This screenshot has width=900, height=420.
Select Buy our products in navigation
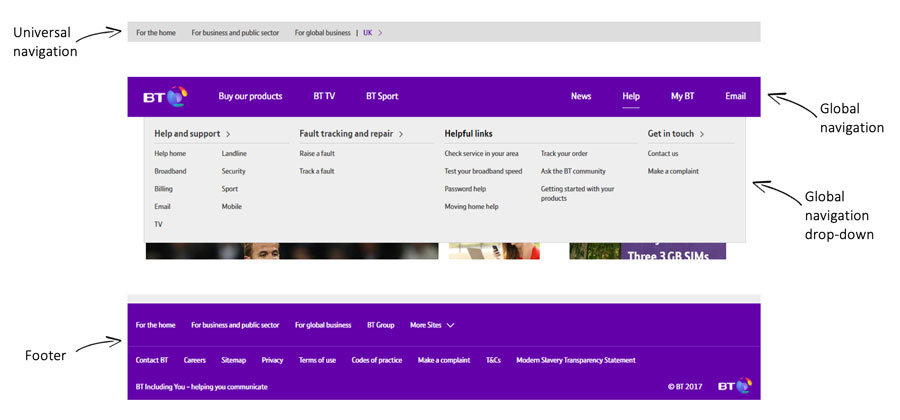(x=250, y=97)
